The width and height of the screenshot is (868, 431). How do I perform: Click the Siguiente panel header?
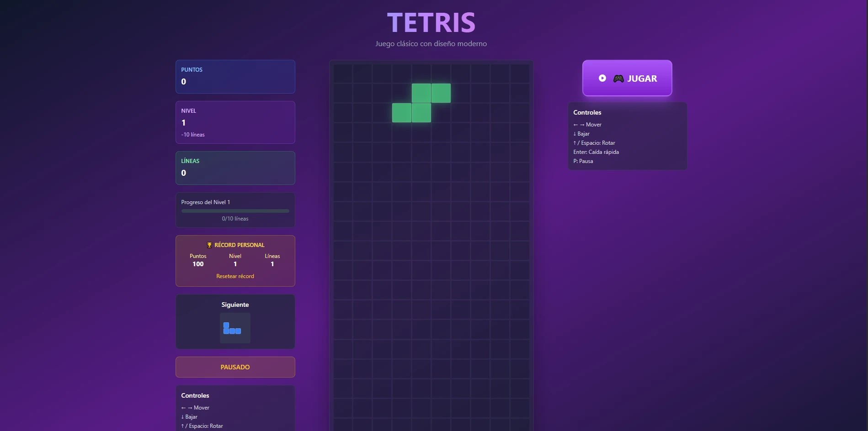(235, 305)
